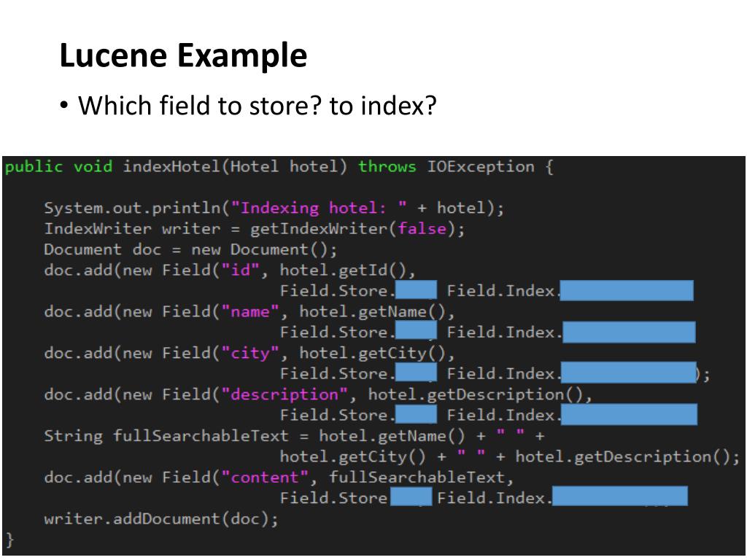Click the false argument in getIndexWriter
This screenshot has height=560, width=747.
click(422, 228)
